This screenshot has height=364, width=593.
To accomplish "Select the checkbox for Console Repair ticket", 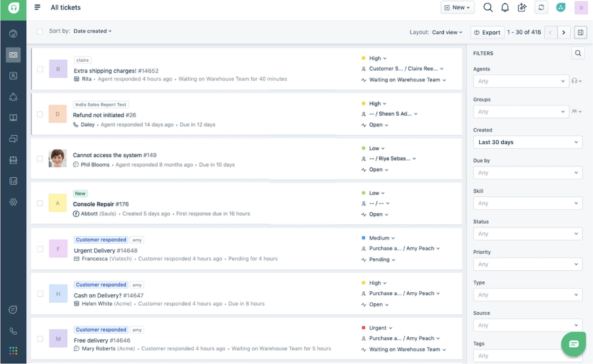I will 40,203.
